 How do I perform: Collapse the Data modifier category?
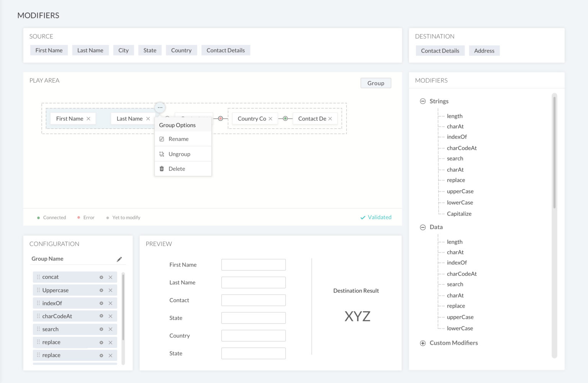point(423,227)
